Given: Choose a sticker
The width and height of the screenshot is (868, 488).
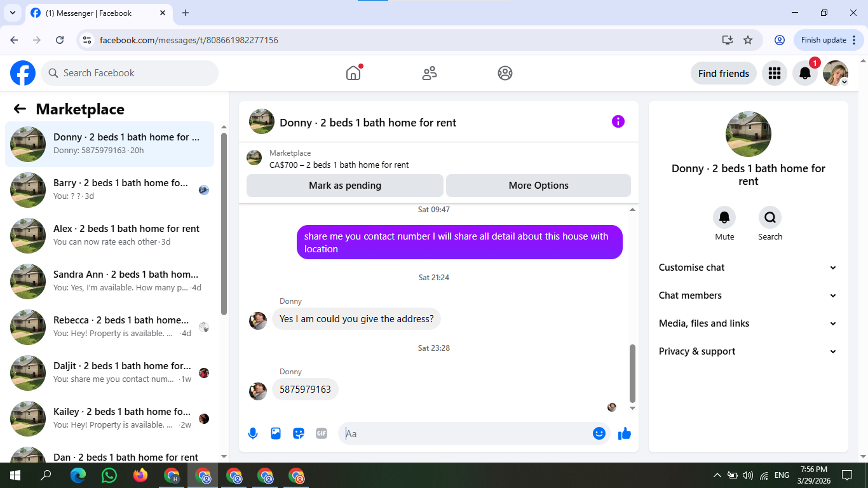Looking at the screenshot, I should 299,433.
